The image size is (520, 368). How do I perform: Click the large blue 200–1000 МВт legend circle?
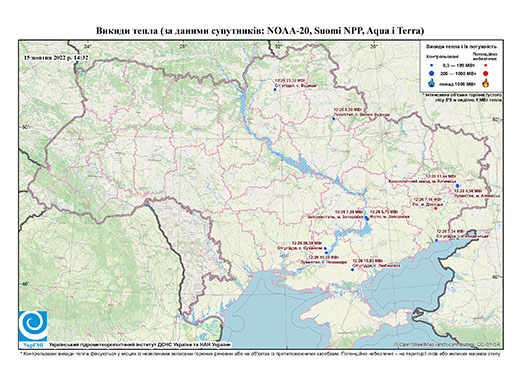(431, 73)
